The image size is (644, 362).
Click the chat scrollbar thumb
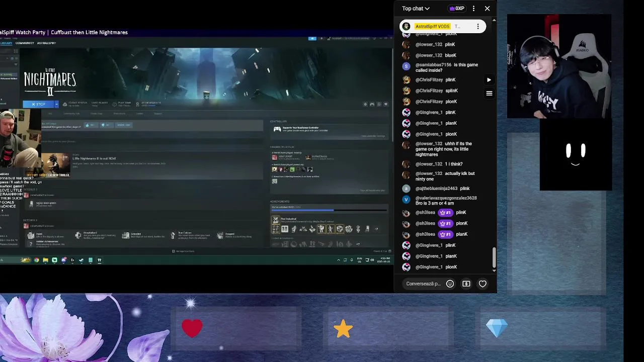(494, 257)
